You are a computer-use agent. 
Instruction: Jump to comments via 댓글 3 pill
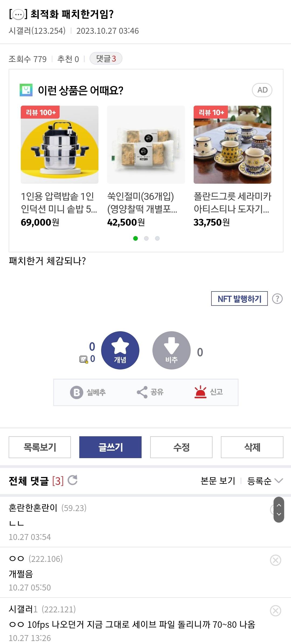click(x=106, y=59)
